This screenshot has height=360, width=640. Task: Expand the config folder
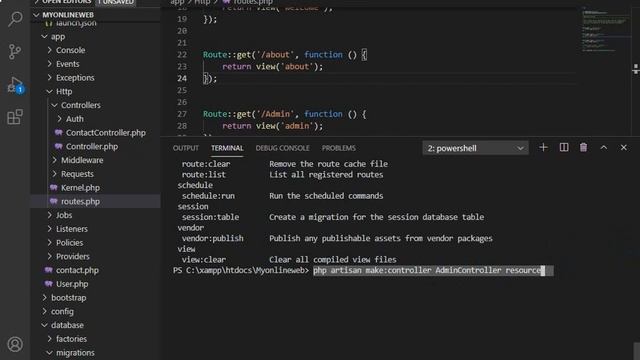(x=62, y=311)
